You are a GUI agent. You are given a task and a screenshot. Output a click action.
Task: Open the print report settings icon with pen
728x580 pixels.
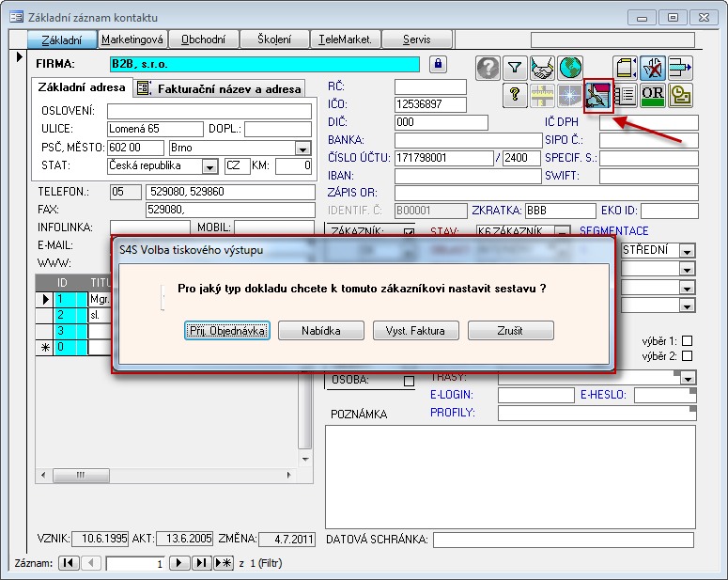[598, 95]
